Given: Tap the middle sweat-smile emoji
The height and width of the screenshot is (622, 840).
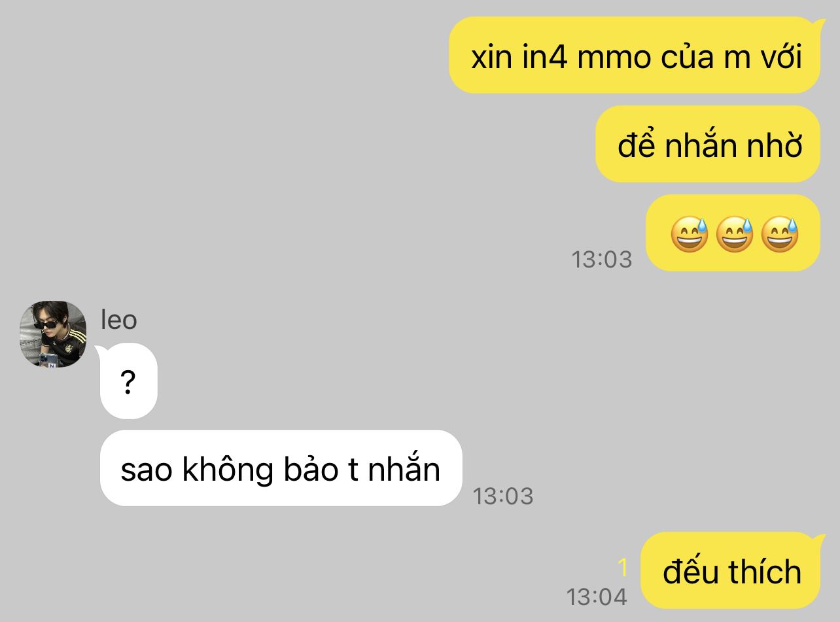Looking at the screenshot, I should (x=734, y=234).
